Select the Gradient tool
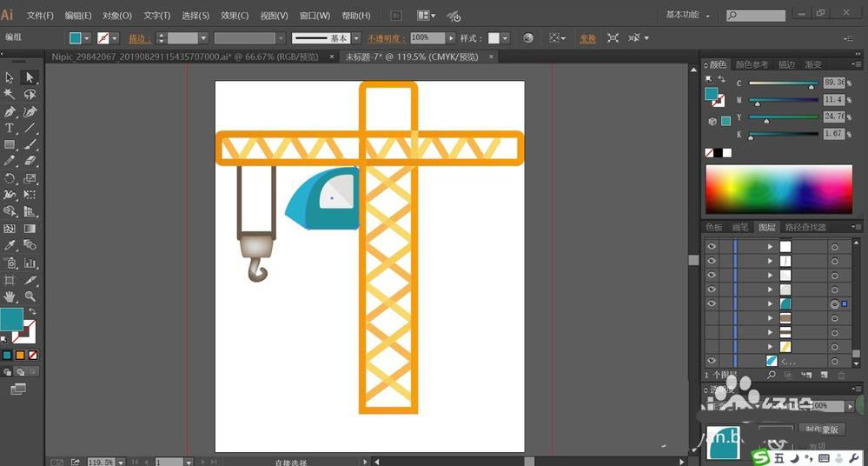This screenshot has width=868, height=466. click(30, 229)
